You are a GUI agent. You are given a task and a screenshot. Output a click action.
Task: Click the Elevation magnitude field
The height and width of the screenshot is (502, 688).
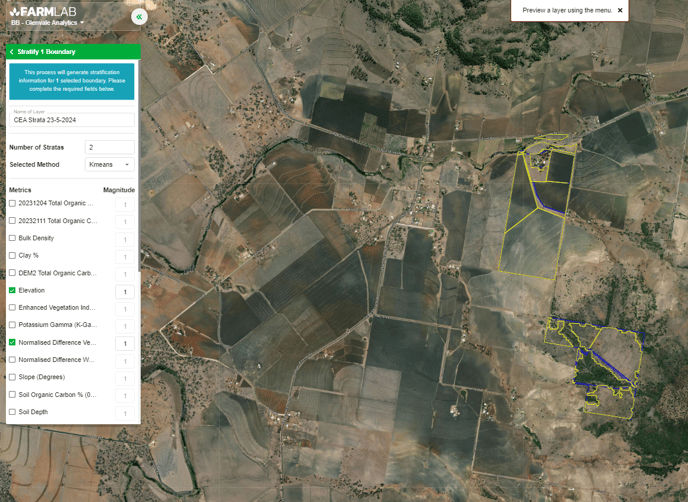(125, 292)
